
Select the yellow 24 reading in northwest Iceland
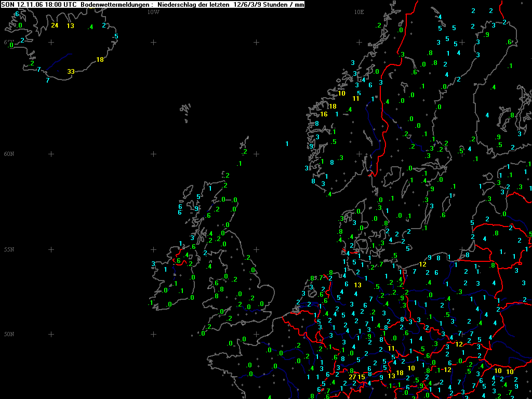(55, 25)
